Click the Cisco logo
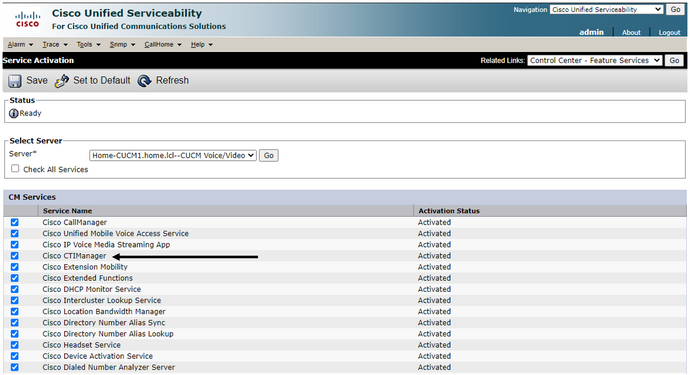690x375 pixels. coord(28,20)
